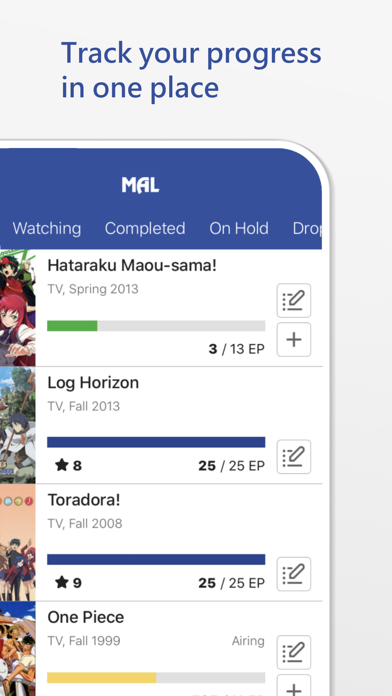Switch to the Completed tab

pos(145,228)
